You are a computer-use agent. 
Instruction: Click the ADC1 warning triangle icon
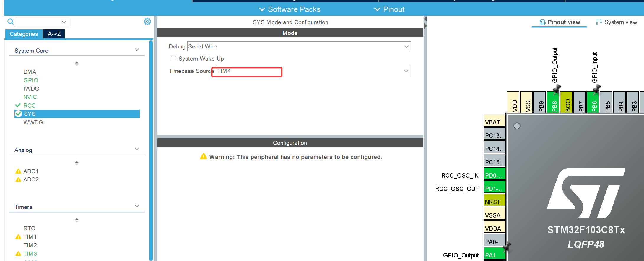[18, 171]
